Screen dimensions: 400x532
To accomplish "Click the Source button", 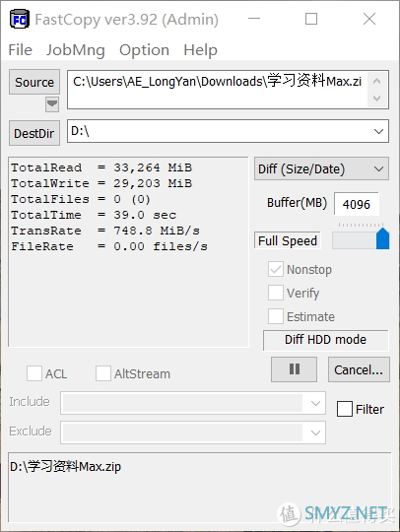I will [x=34, y=82].
